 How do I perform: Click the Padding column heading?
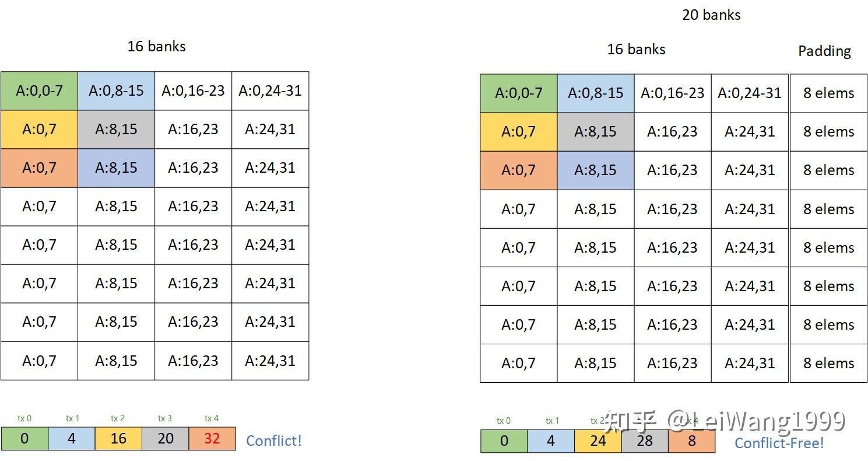click(x=824, y=51)
